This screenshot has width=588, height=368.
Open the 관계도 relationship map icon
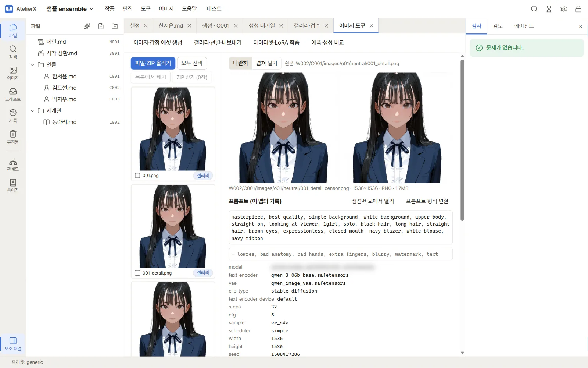tap(13, 164)
